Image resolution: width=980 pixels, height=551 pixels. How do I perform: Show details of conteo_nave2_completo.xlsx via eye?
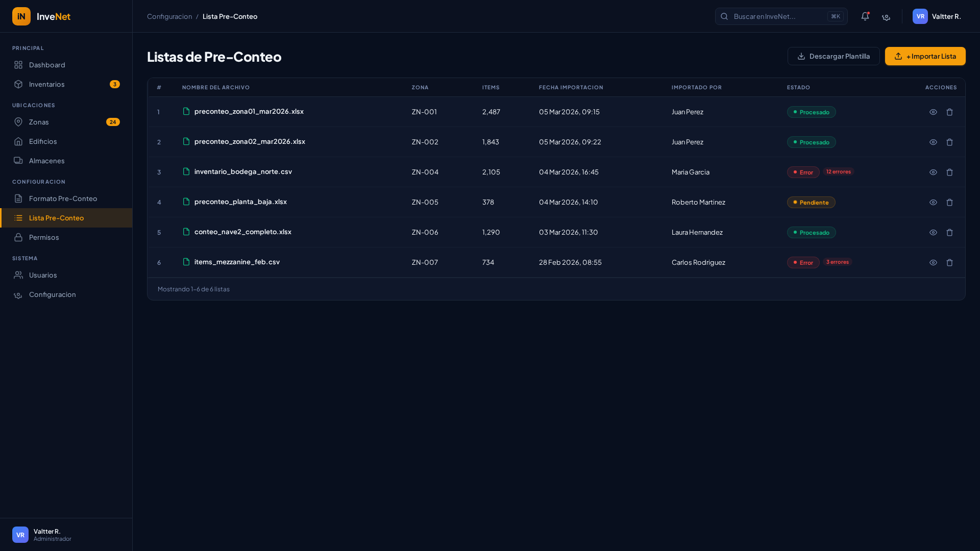click(x=933, y=233)
